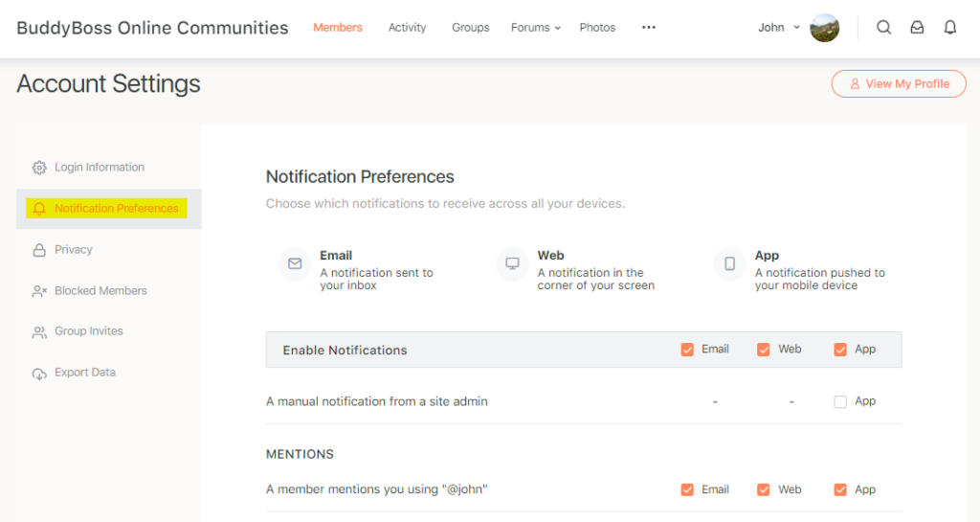Go to the Activity menu item
The height and width of the screenshot is (522, 980).
pyautogui.click(x=407, y=28)
